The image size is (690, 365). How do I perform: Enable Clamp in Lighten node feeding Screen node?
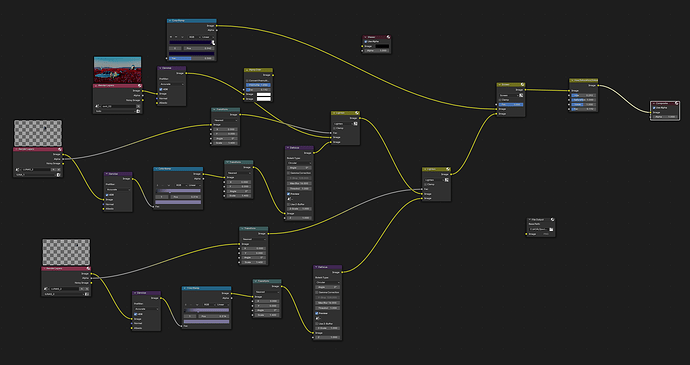pyautogui.click(x=425, y=184)
